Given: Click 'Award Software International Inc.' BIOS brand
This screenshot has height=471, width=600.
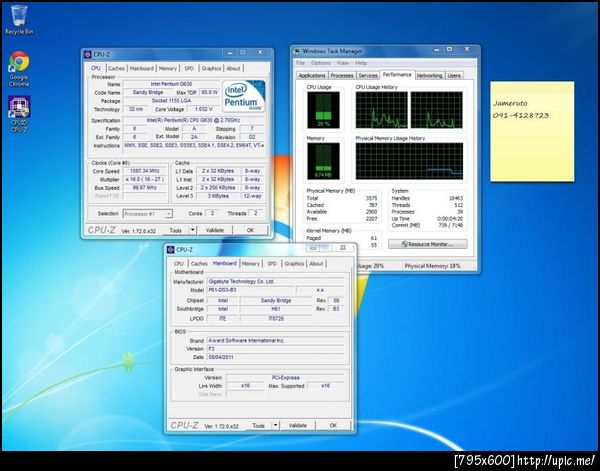Looking at the screenshot, I should (276, 340).
